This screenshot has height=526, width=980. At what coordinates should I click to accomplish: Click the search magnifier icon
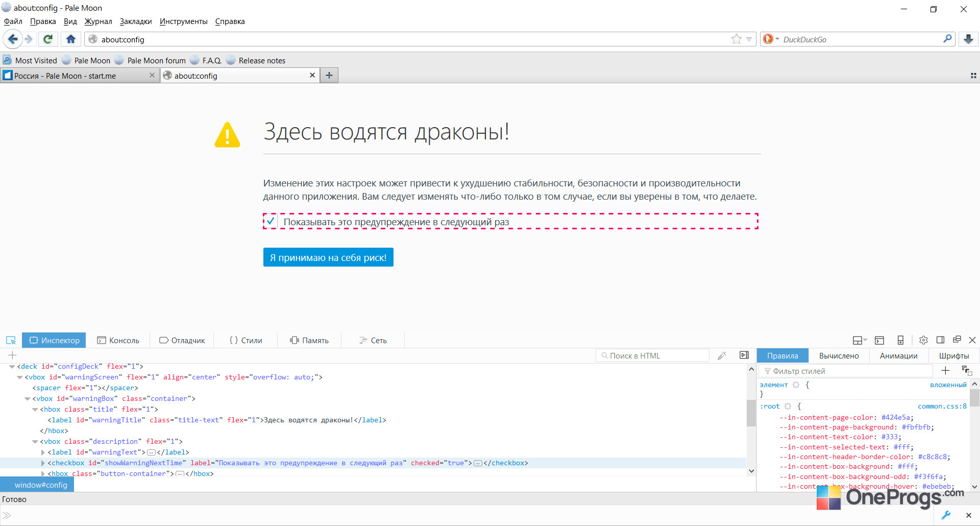947,39
